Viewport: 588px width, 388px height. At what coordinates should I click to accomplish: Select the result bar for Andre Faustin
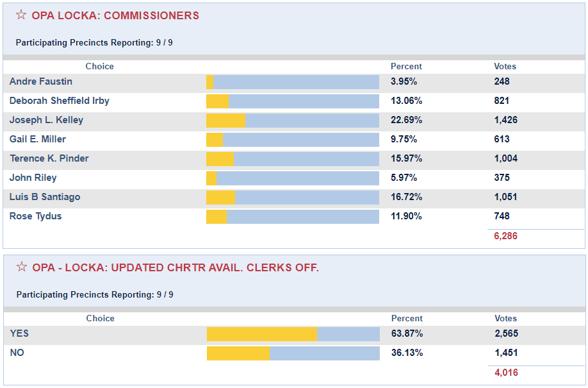point(291,81)
